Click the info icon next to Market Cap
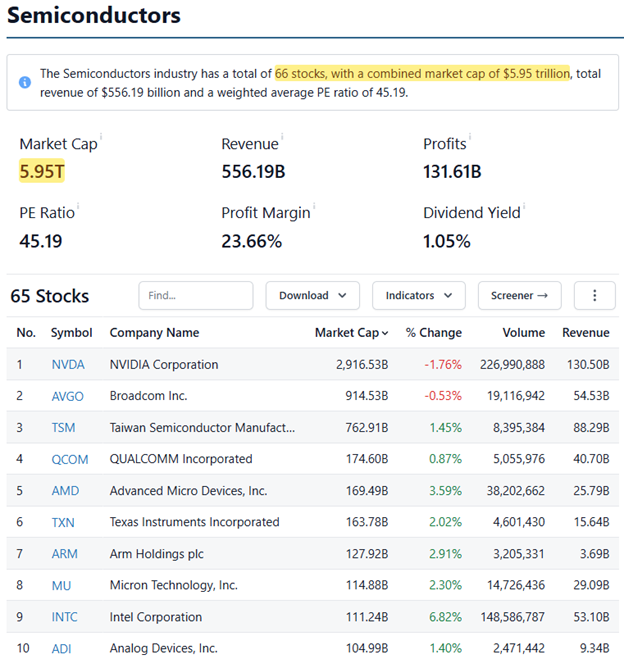Viewport: 624px width, 659px height. (101, 136)
